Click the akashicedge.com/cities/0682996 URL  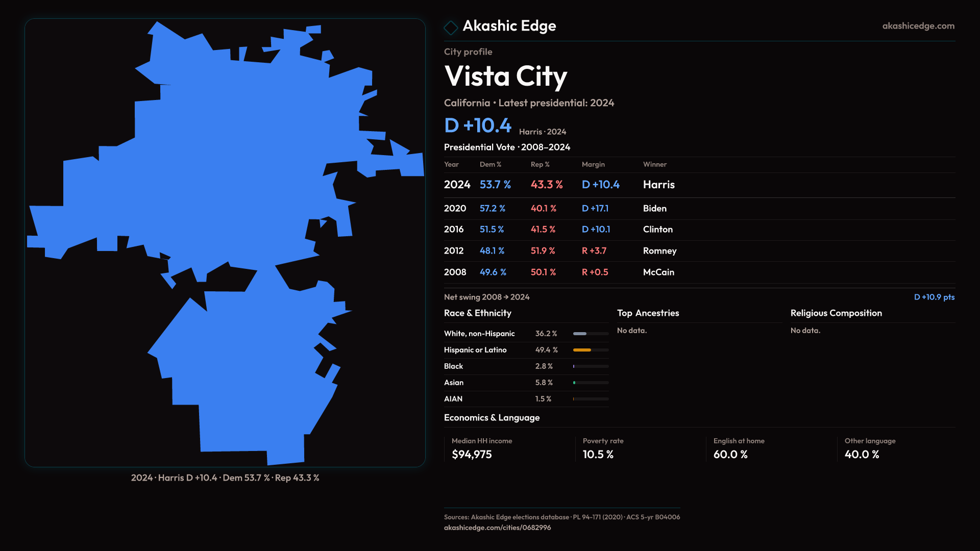[497, 528]
